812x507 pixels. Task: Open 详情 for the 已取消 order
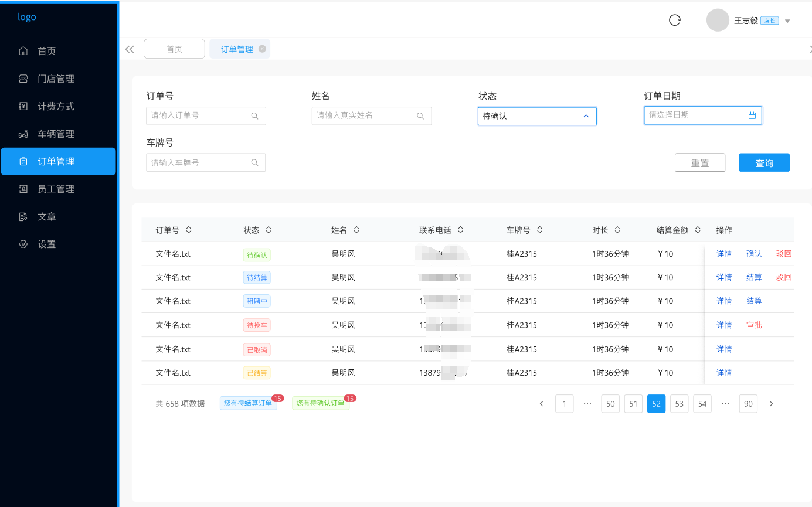[724, 349]
